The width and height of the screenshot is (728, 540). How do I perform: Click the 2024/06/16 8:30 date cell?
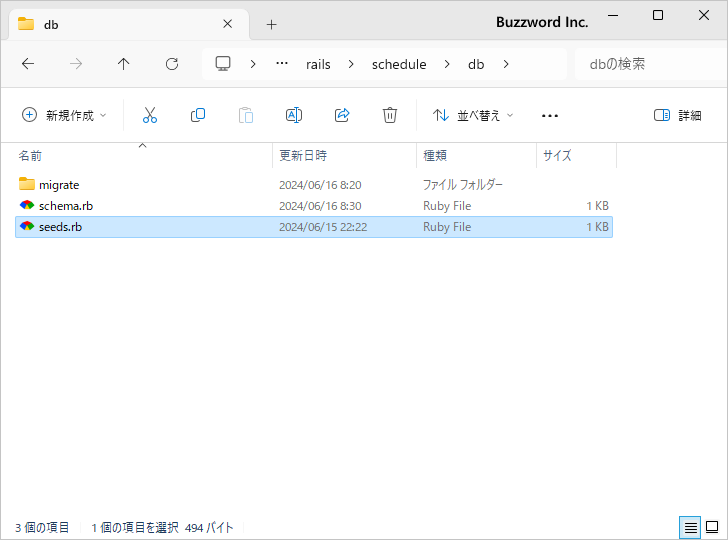point(320,206)
